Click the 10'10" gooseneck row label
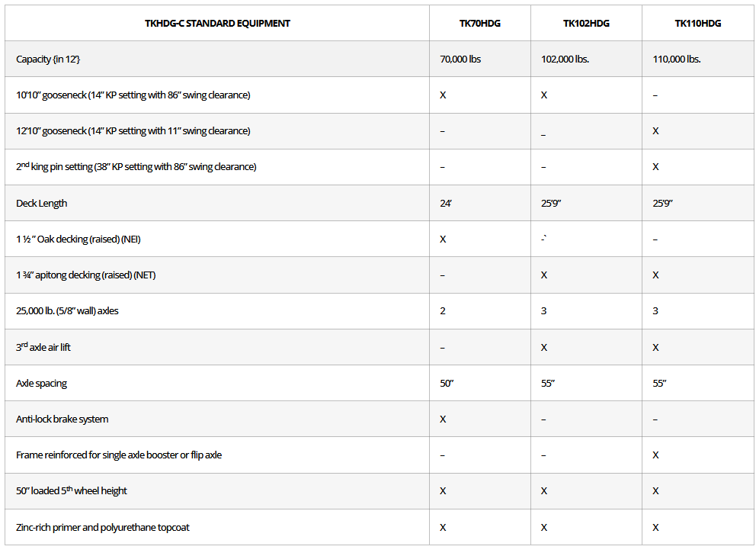 pyautogui.click(x=133, y=95)
